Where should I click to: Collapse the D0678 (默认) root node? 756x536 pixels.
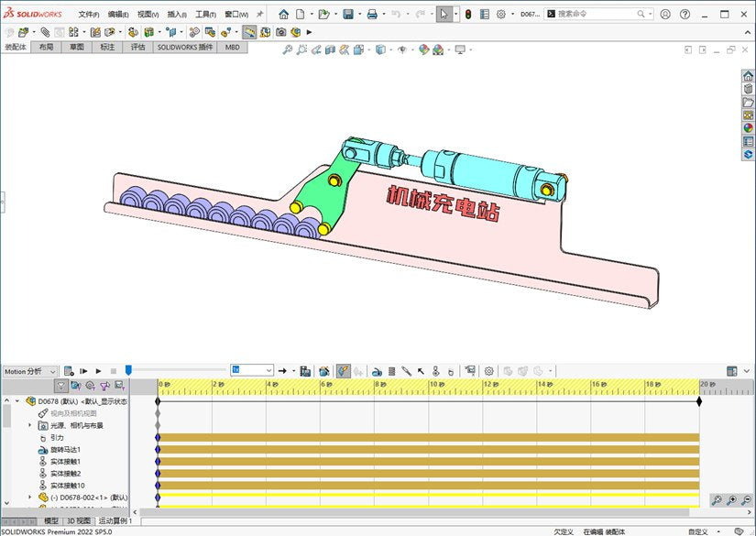[x=17, y=401]
